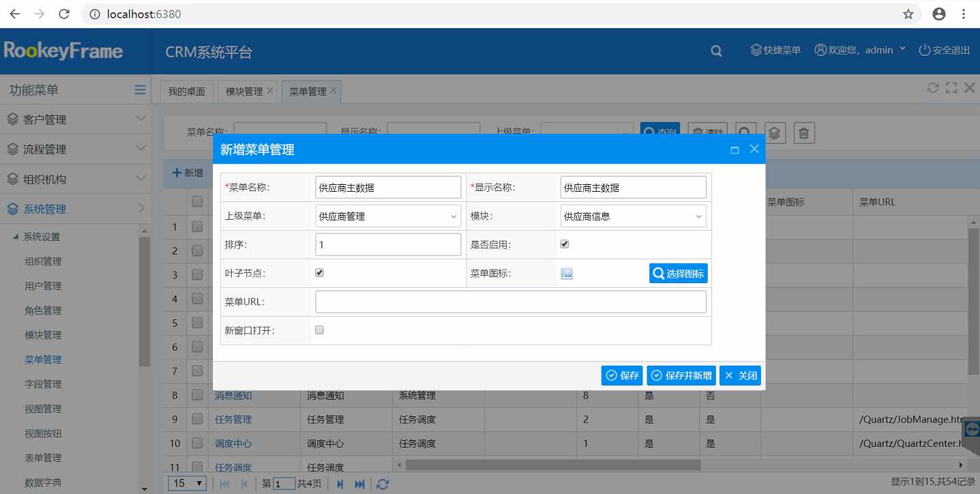Image resolution: width=980 pixels, height=494 pixels.
Task: Click the sidebar vertical scrollbar
Action: [144, 302]
